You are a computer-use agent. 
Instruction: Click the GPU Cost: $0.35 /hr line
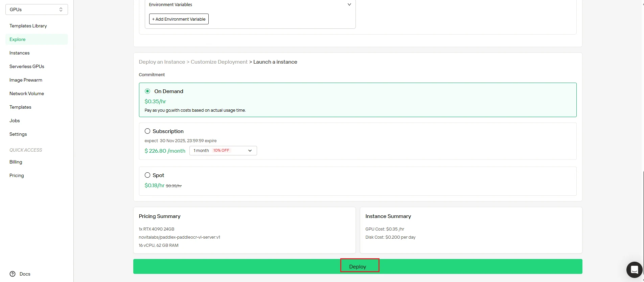point(385,229)
